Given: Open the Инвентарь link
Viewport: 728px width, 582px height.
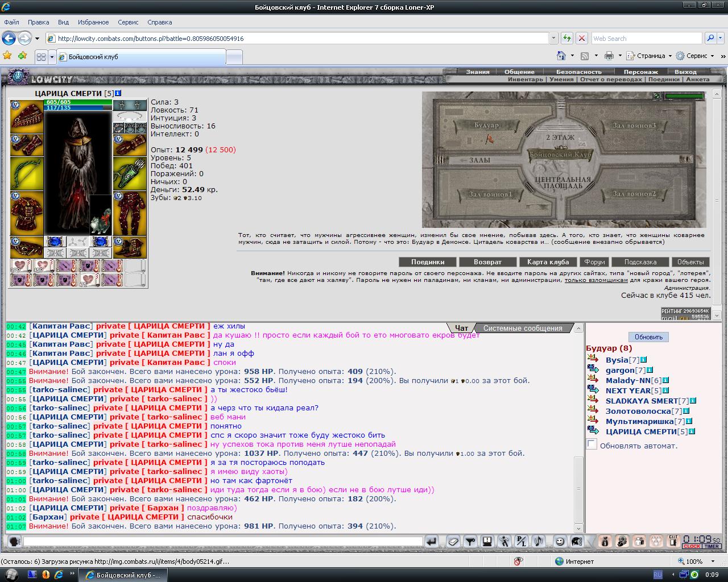Looking at the screenshot, I should 525,80.
